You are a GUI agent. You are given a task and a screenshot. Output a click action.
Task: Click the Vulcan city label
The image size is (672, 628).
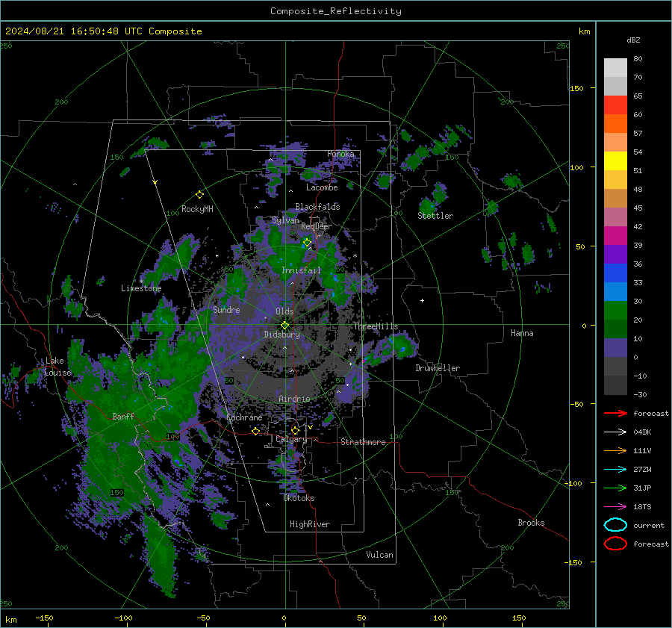click(379, 555)
